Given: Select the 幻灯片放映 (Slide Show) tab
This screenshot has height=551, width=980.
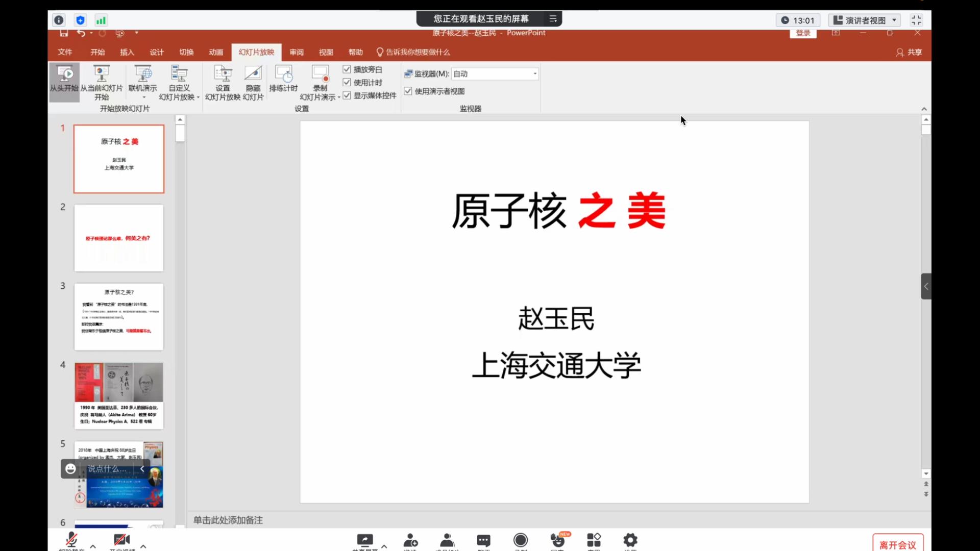Looking at the screenshot, I should click(256, 52).
